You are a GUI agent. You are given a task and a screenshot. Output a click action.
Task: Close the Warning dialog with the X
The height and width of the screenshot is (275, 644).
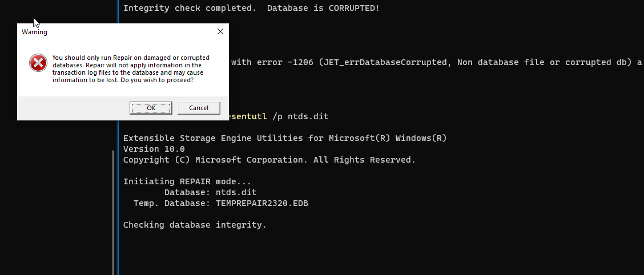pos(220,32)
